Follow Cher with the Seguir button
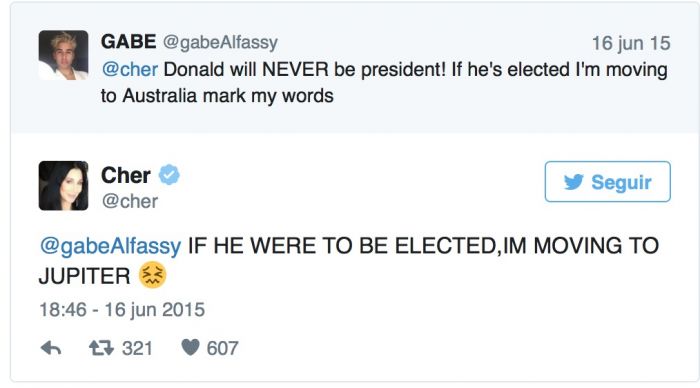This screenshot has width=700, height=388. (607, 182)
